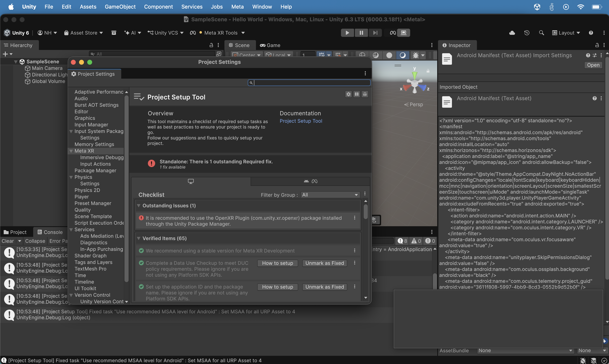
Task: Open the GameObject menu
Action: coord(120,7)
